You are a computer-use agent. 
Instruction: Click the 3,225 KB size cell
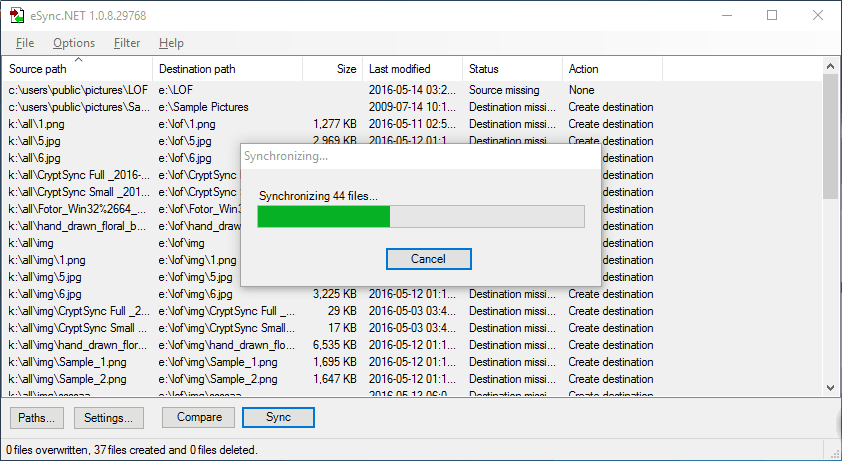coord(335,294)
